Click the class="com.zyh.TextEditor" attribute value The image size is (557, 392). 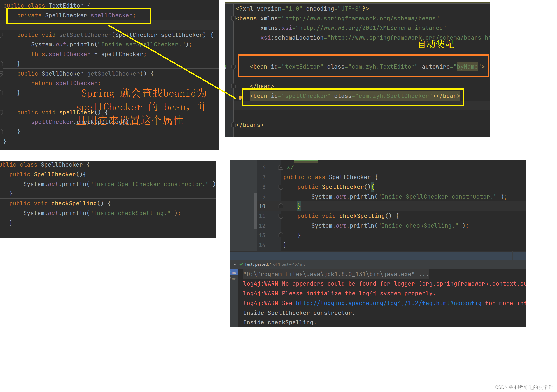click(372, 67)
